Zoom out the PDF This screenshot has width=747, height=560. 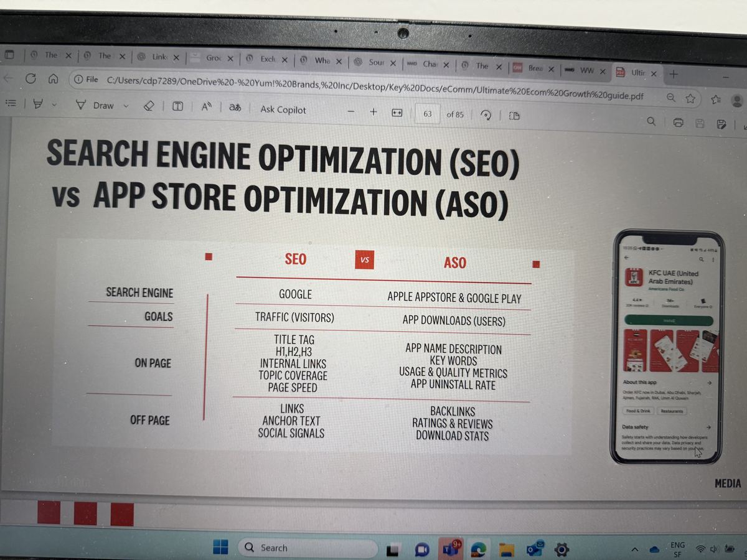(351, 112)
